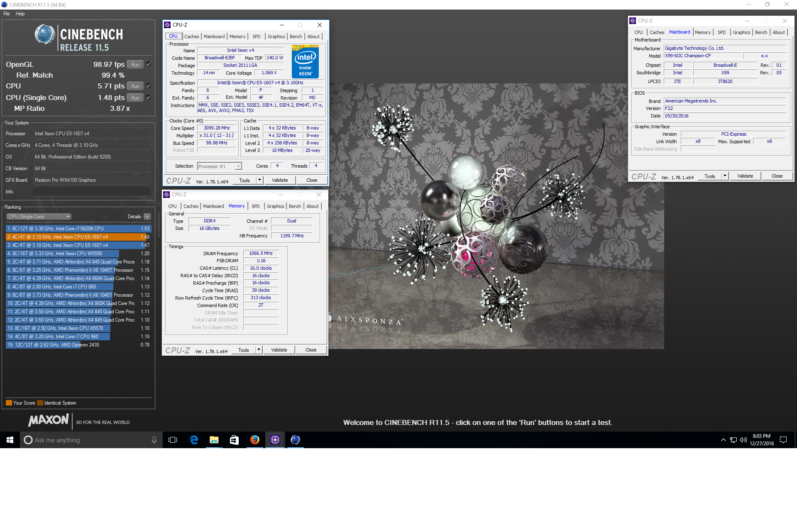Click the DRAM Frequency value 1066.5 MHz
The image size is (797, 532).
[x=261, y=253]
